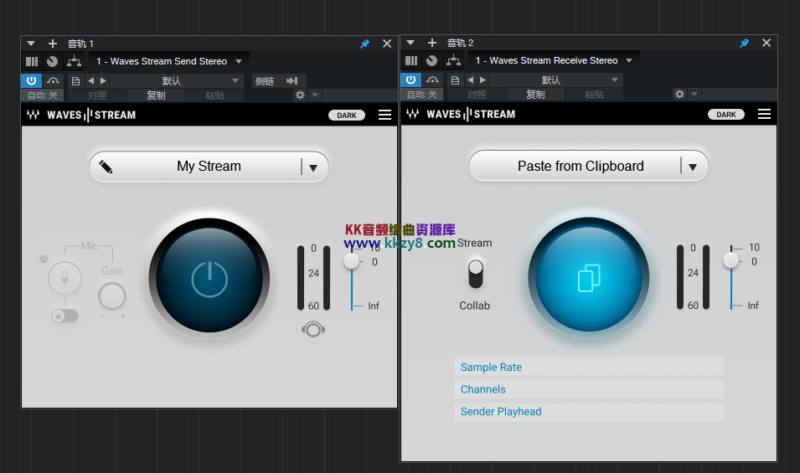This screenshot has height=473, width=800.
Task: Open the Paste from Clipboard dropdown arrow
Action: 692,167
